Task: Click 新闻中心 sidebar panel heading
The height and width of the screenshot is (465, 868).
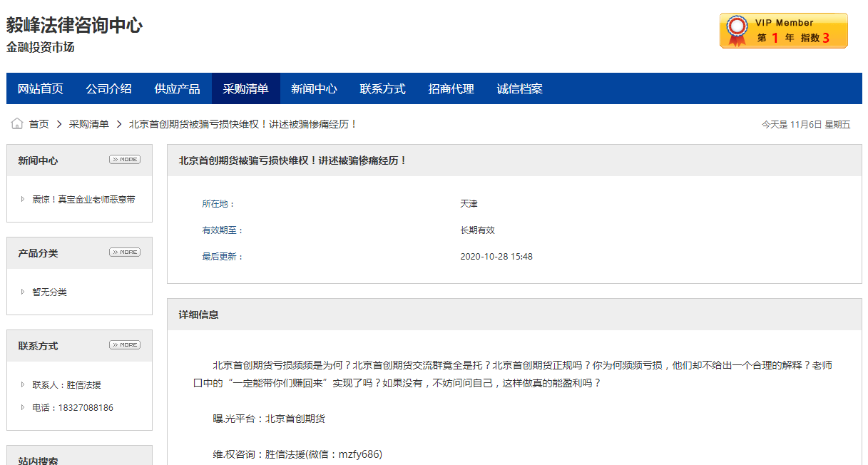Action: pyautogui.click(x=38, y=160)
